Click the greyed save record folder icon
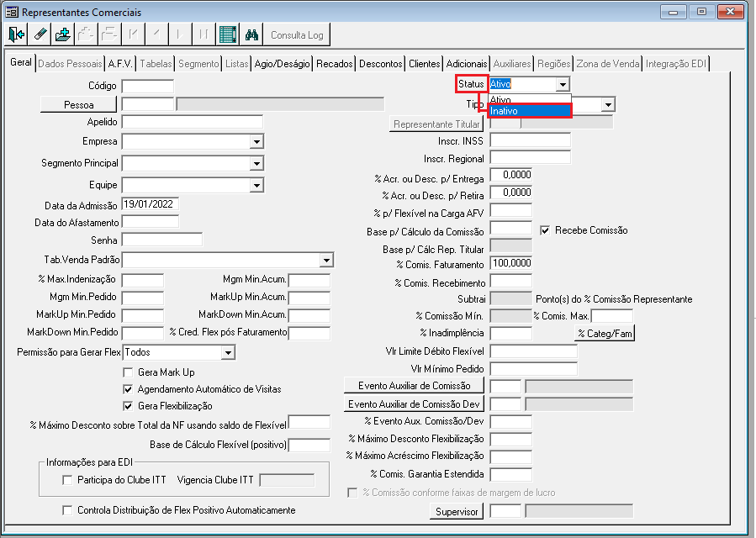This screenshot has height=538, width=756. [x=86, y=34]
